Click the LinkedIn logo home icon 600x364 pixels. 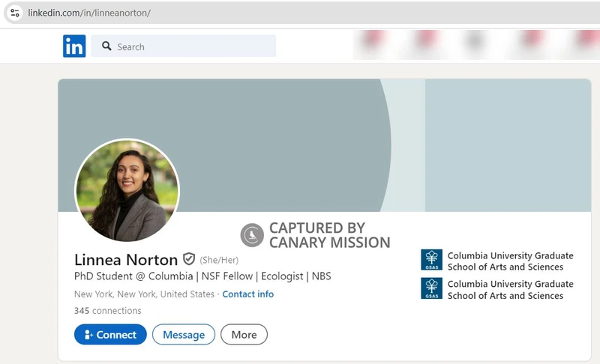74,46
